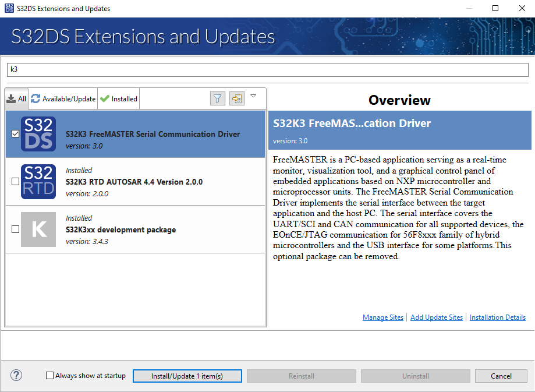Switch to the All tab
Image resolution: width=535 pixels, height=392 pixels.
17,99
